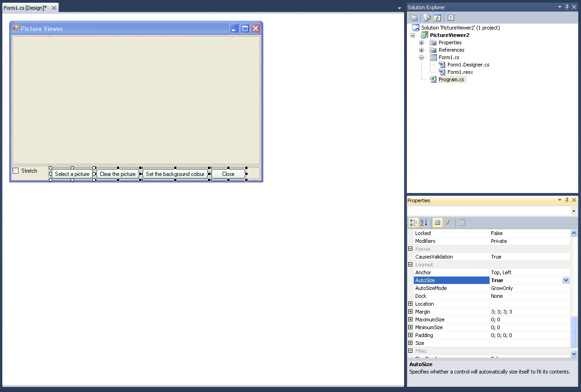Click the Properties scrollbar up arrow

tap(574, 233)
